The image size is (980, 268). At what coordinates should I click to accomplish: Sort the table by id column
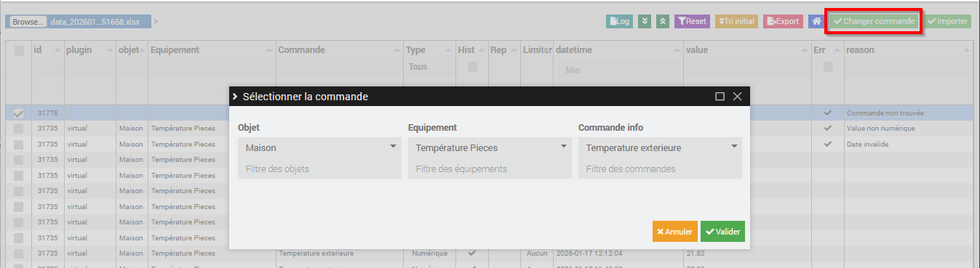coord(48,50)
